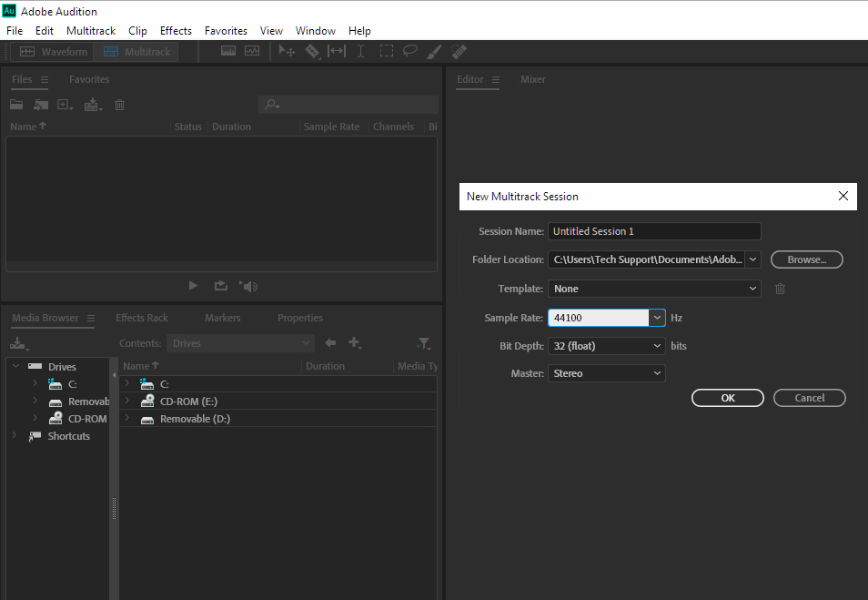Switch to the Waveform editor view

(x=53, y=52)
